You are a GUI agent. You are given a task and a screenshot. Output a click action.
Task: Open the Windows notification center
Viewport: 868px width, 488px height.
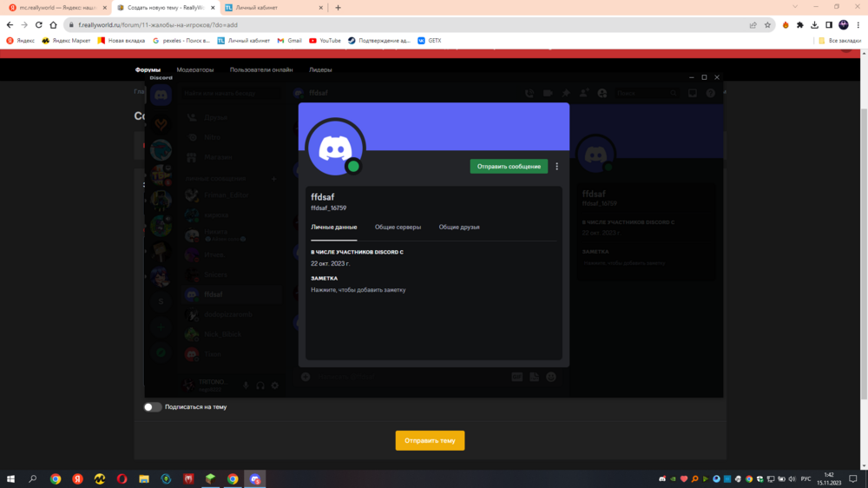853,478
